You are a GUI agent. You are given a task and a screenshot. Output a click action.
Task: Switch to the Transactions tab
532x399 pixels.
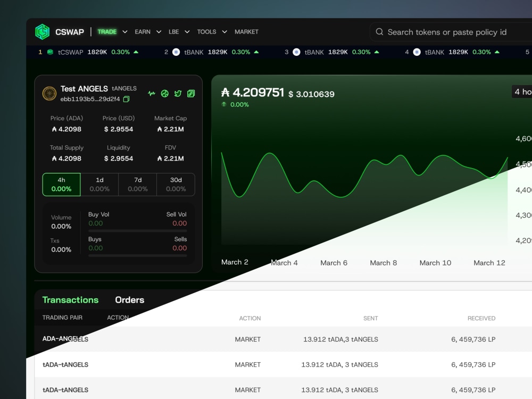coord(70,300)
